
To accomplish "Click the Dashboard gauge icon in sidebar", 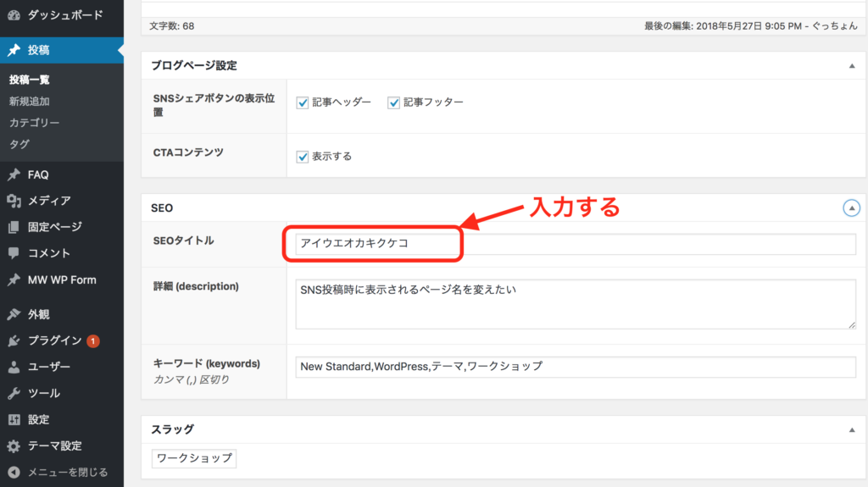I will (x=14, y=14).
